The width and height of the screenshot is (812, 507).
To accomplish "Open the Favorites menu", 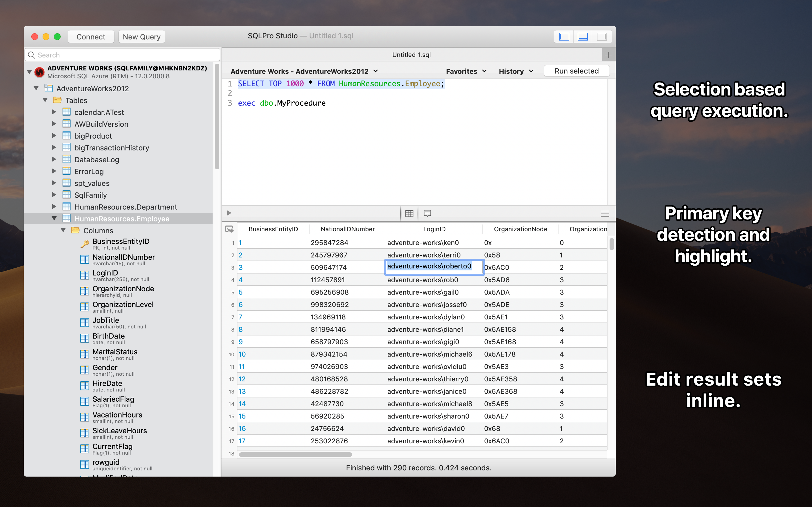I will click(465, 71).
